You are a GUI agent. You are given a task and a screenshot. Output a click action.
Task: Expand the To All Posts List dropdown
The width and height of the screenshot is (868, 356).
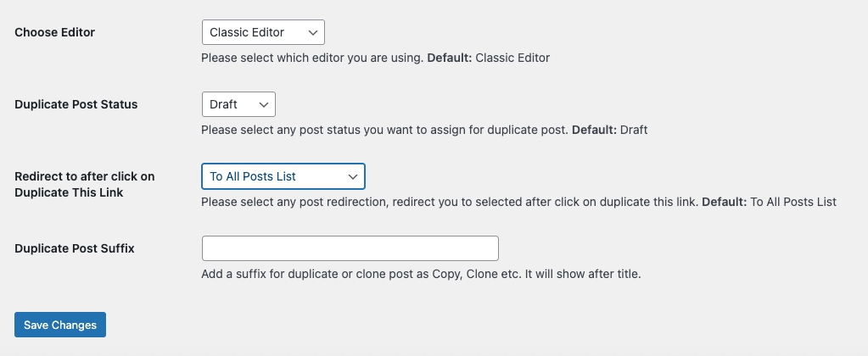coord(283,176)
